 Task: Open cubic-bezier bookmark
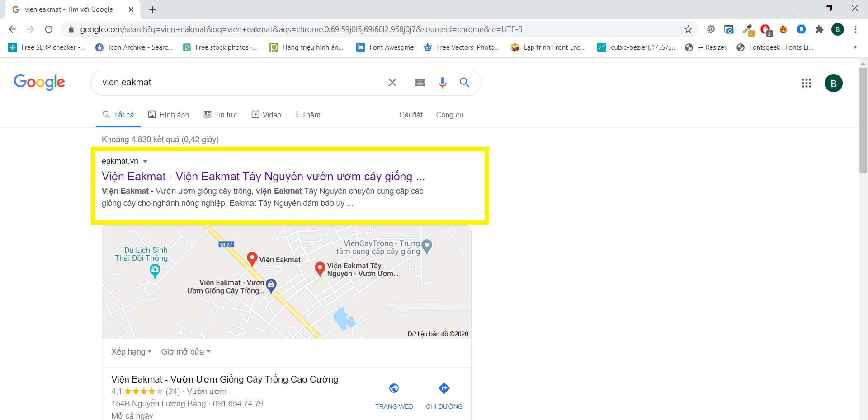point(636,47)
